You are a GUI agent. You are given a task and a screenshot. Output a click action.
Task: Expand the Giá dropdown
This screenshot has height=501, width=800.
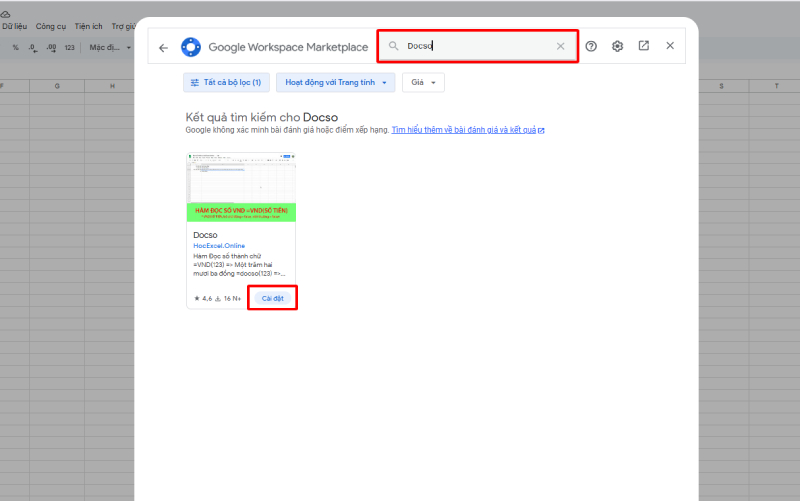pyautogui.click(x=423, y=83)
